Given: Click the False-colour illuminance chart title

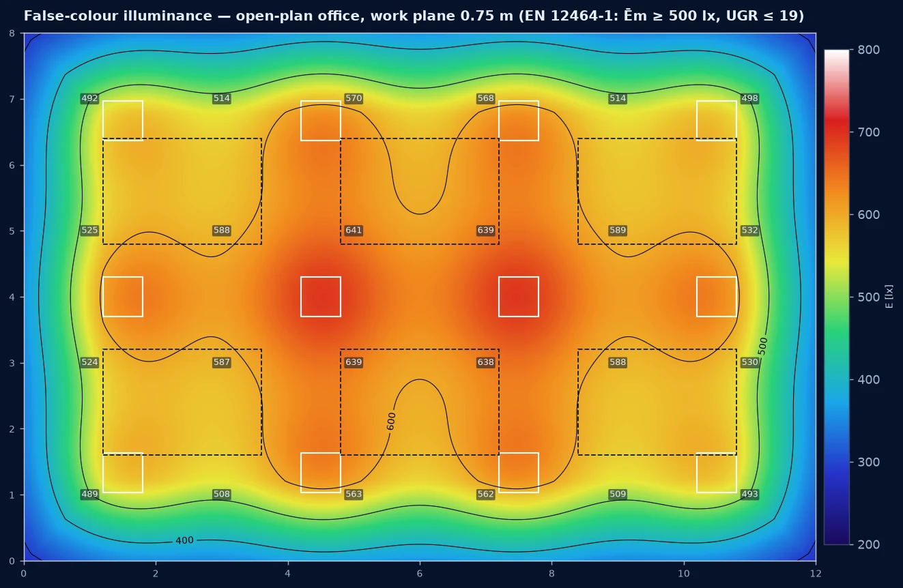Looking at the screenshot, I should pyautogui.click(x=414, y=16).
